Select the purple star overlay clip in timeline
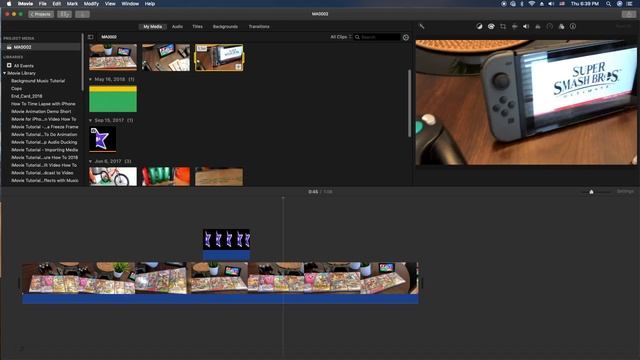The image size is (640, 360). click(x=227, y=244)
